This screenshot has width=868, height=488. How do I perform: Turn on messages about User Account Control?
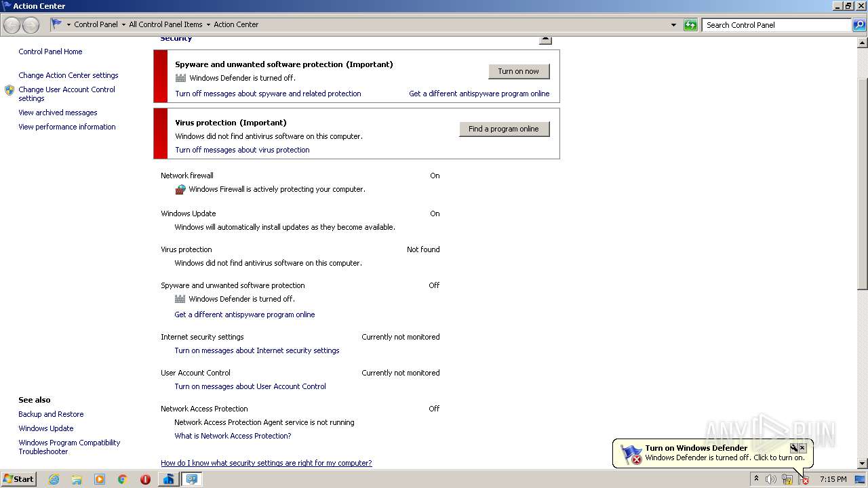250,386
